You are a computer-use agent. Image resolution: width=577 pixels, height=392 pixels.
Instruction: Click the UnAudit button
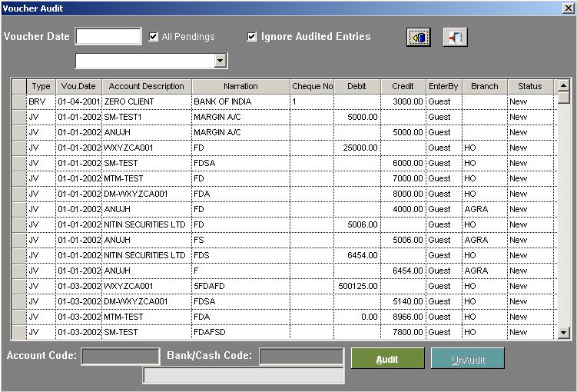[x=468, y=359]
